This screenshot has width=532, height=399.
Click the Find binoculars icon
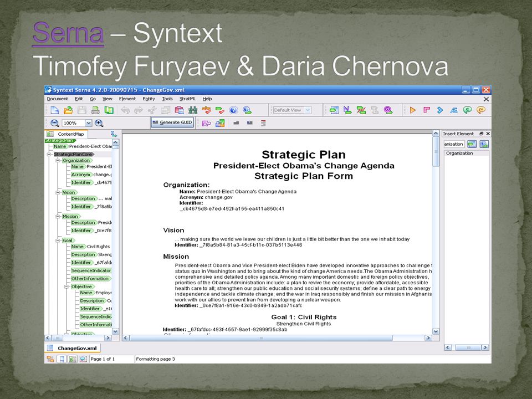pos(193,110)
